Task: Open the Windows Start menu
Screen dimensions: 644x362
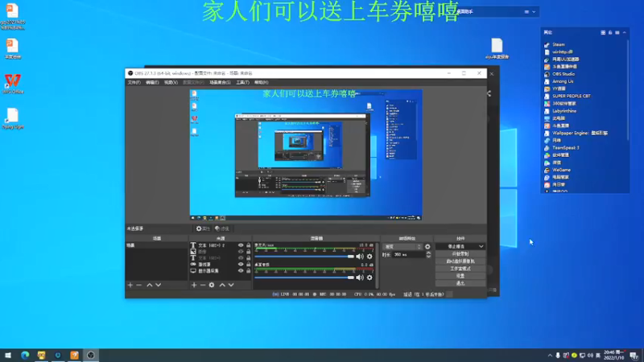Action: pos(8,355)
